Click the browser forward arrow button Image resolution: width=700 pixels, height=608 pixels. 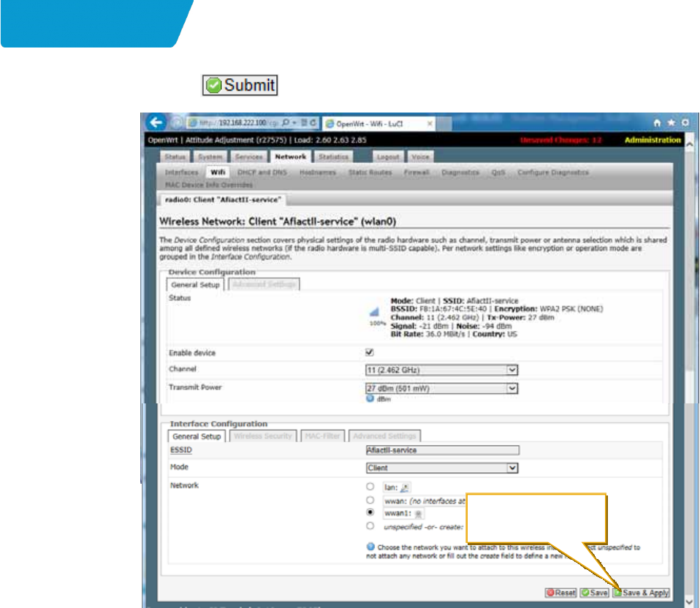click(x=177, y=123)
